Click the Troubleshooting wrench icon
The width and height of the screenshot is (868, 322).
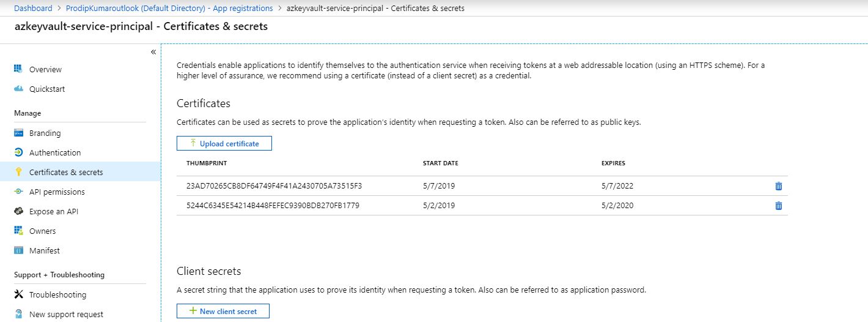click(x=18, y=294)
